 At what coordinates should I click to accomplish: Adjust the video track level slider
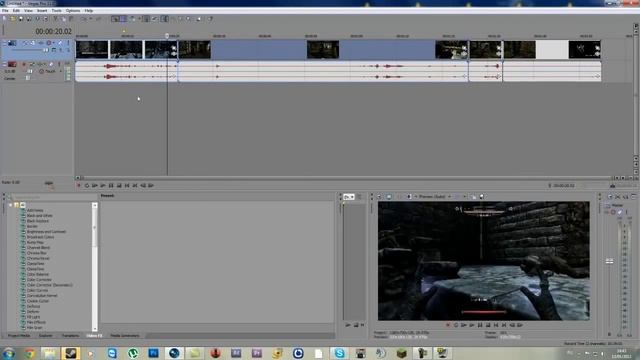46,50
